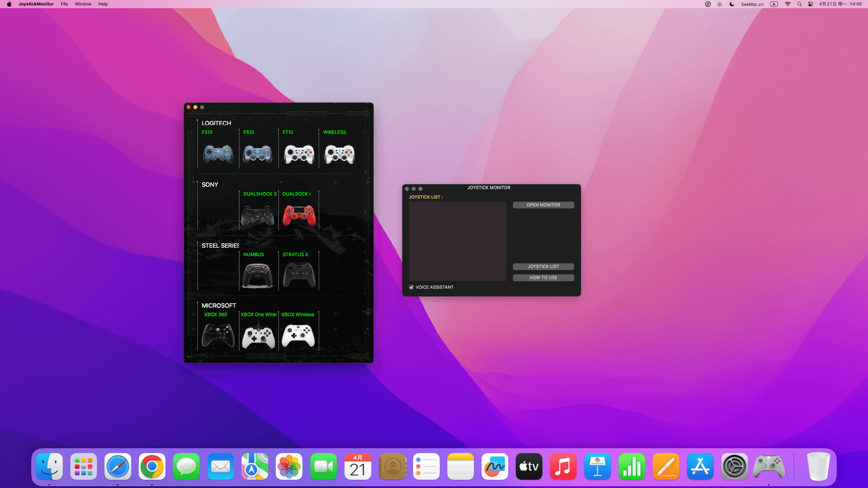Open the How To Use guide
Image resolution: width=868 pixels, height=488 pixels.
pyautogui.click(x=543, y=278)
